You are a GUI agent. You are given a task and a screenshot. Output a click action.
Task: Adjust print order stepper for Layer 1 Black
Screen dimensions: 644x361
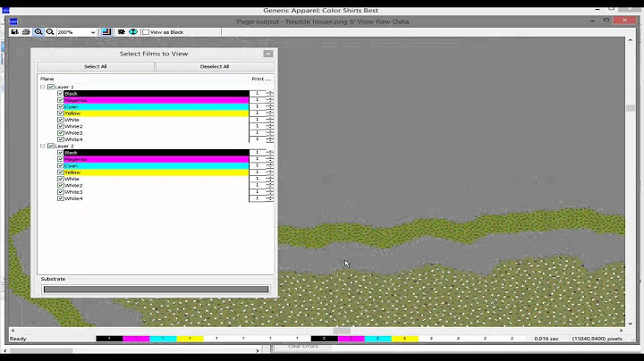point(270,94)
